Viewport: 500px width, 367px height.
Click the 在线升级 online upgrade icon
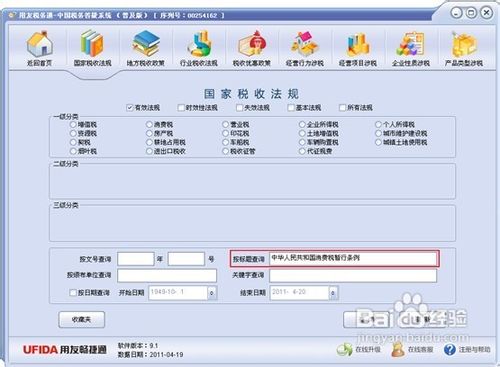(x=345, y=349)
